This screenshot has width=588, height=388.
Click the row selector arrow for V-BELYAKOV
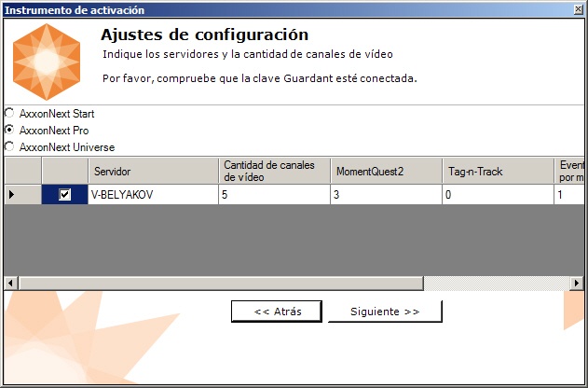click(22, 194)
